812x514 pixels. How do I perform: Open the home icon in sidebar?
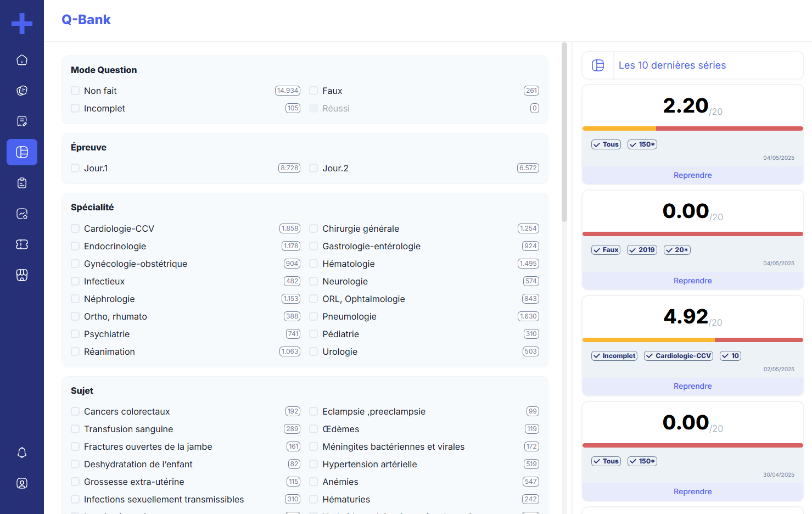point(22,60)
